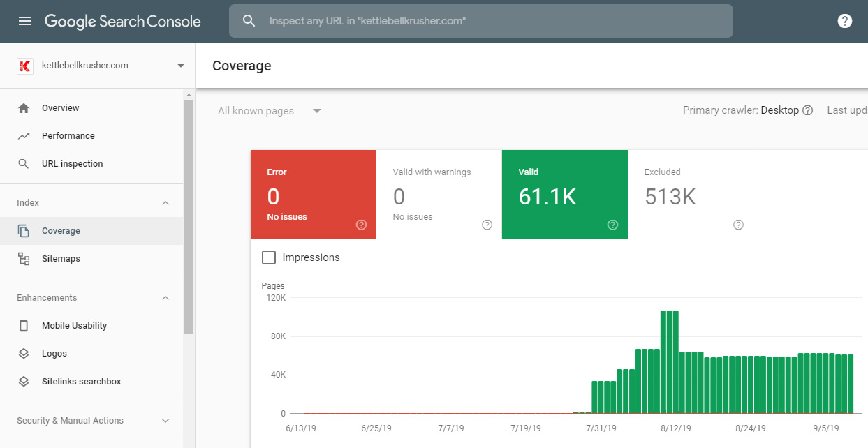Click the tallest green bar near 8/12/19
This screenshot has height=448, width=868.
pyautogui.click(x=670, y=362)
